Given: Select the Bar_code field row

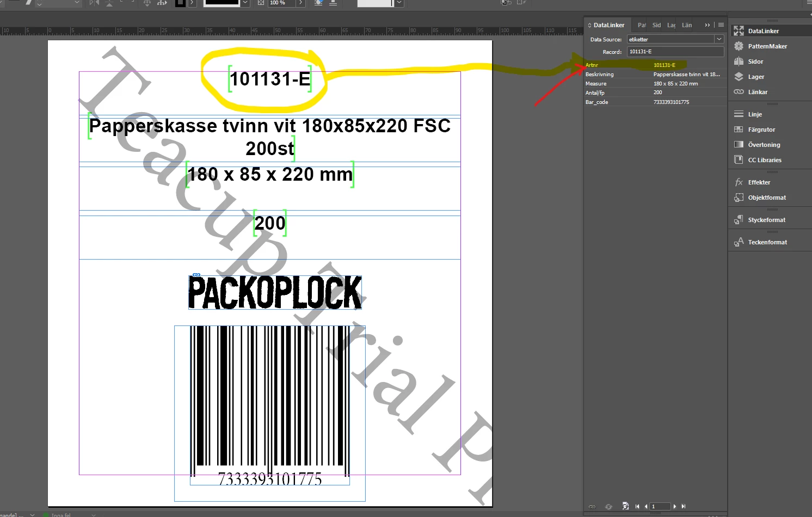Looking at the screenshot, I should pos(655,102).
